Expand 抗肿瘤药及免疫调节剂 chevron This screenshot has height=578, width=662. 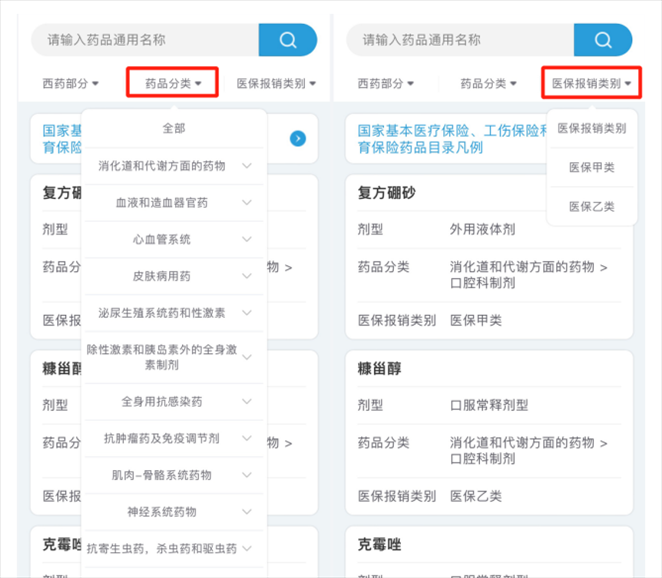[247, 438]
